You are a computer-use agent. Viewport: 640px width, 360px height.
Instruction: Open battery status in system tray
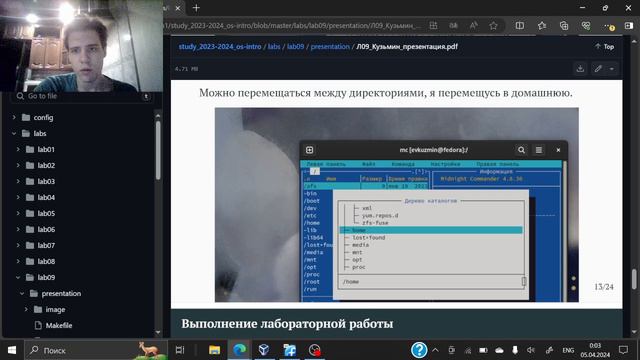tap(483, 350)
